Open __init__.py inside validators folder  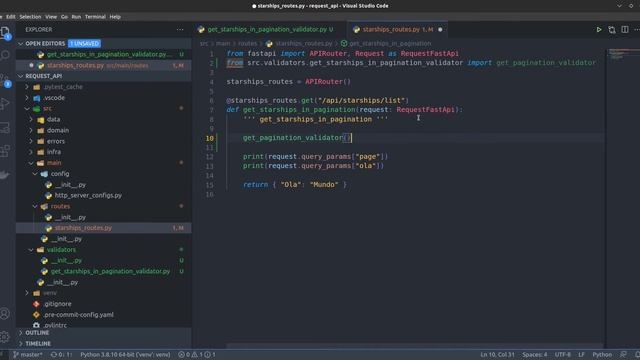[67, 260]
